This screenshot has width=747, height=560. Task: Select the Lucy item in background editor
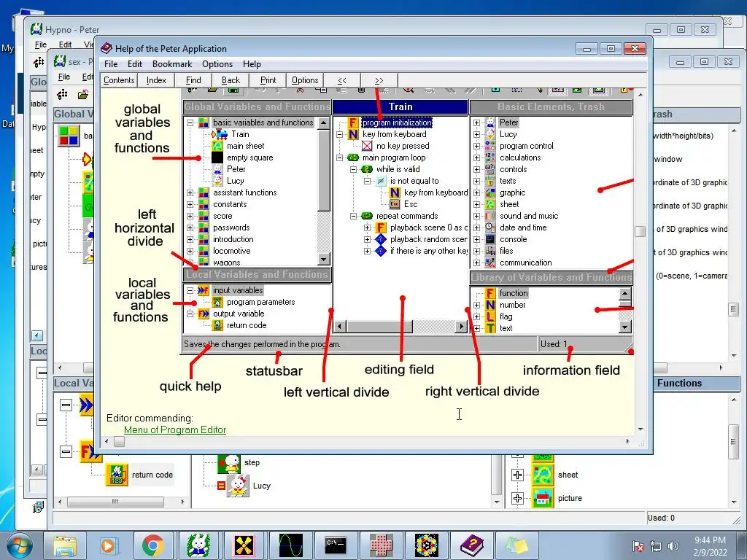(262, 486)
